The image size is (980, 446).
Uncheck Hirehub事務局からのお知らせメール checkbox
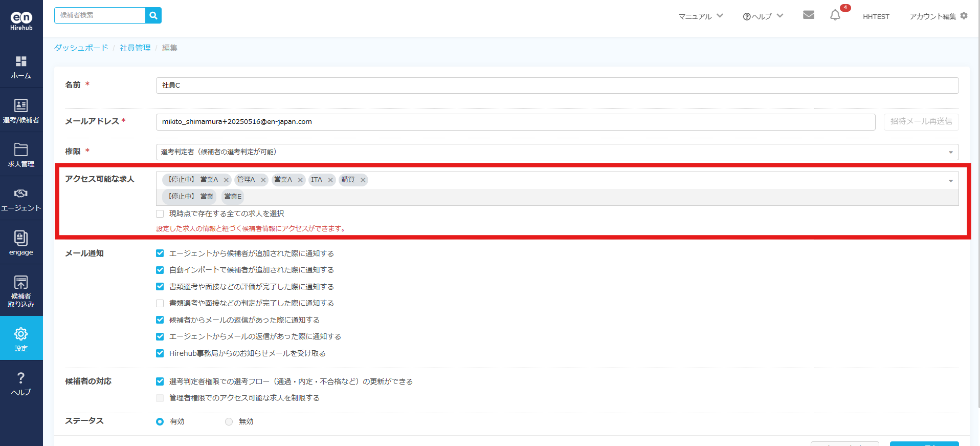[x=160, y=353]
